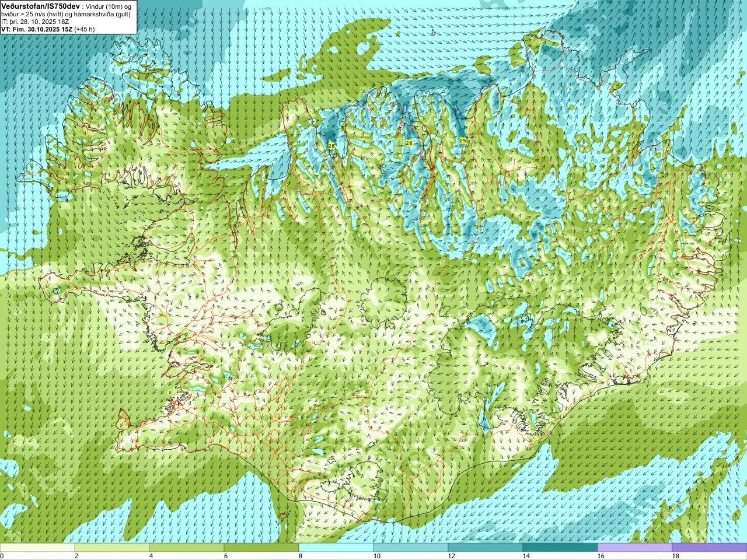Viewport: 747px width, 560px height.
Task: Select the 4–6 m/s green legend swatch
Action: (x=187, y=548)
